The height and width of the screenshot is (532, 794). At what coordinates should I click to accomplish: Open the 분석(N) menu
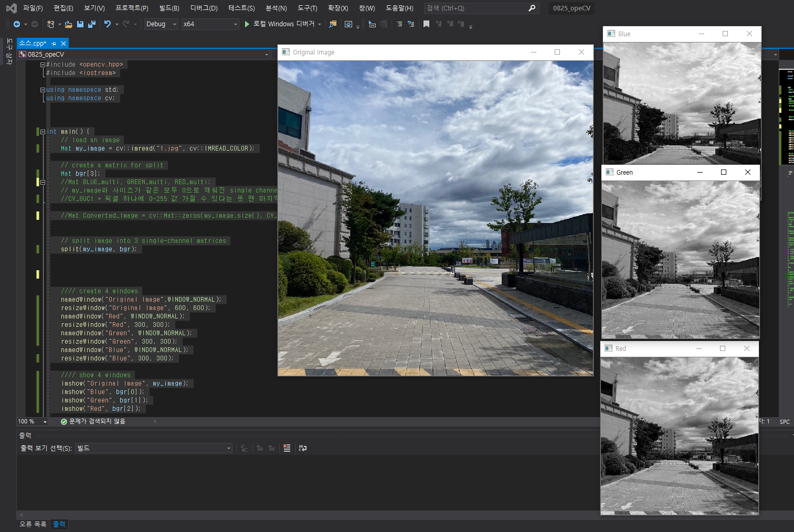[x=276, y=8]
